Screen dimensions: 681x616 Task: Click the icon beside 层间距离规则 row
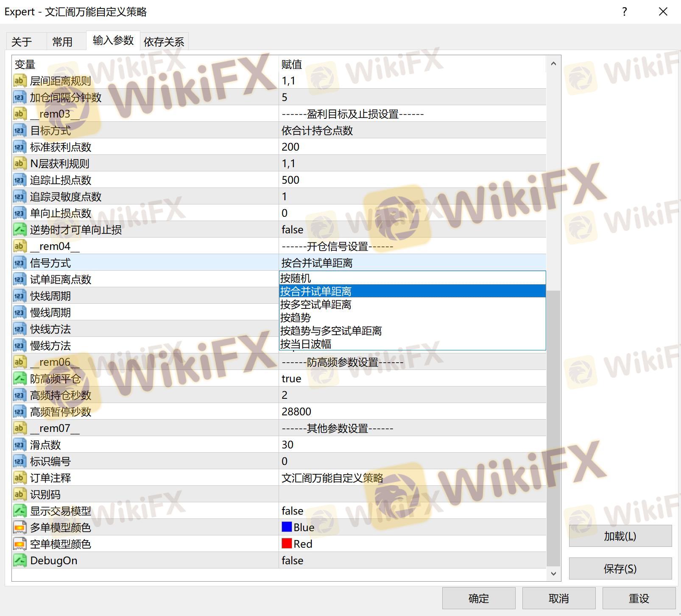pos(20,81)
